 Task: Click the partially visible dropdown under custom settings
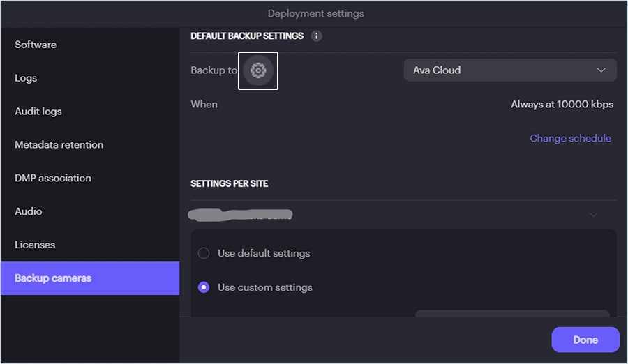coord(512,314)
